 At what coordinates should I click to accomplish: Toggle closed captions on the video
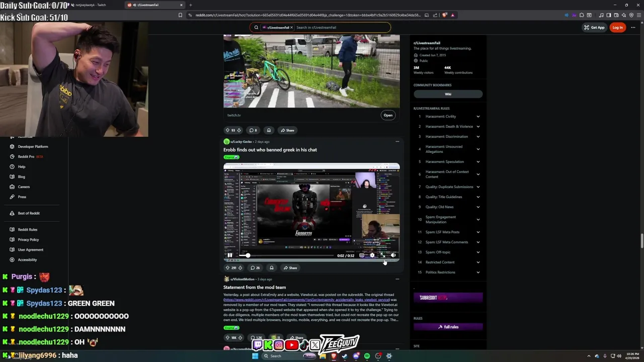pyautogui.click(x=361, y=255)
